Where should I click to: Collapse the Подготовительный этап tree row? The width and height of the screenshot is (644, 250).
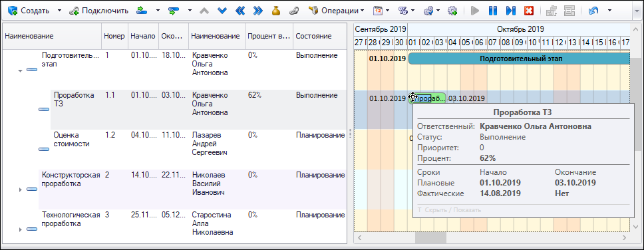tap(20, 71)
